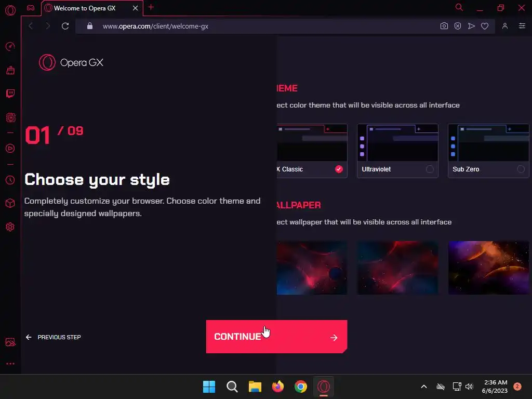Screen dimensions: 532x399
Task: Open the ad blocker shield icon
Action: point(458,26)
